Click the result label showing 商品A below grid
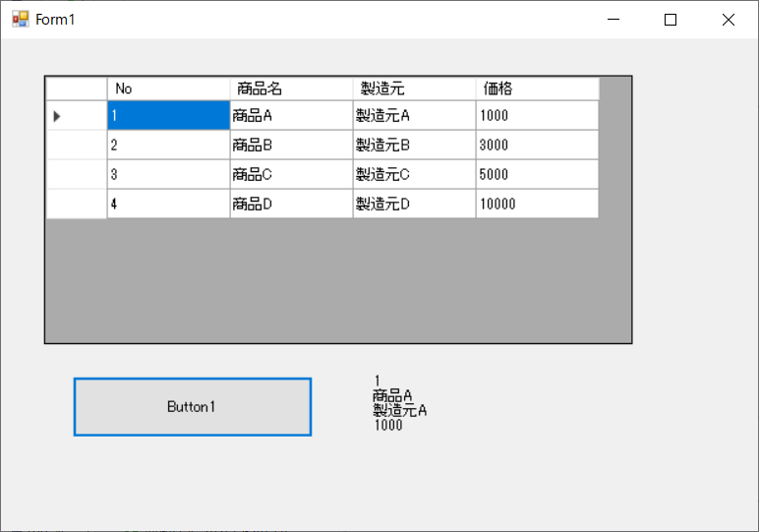Screen dimensions: 759x532 (x=400, y=403)
